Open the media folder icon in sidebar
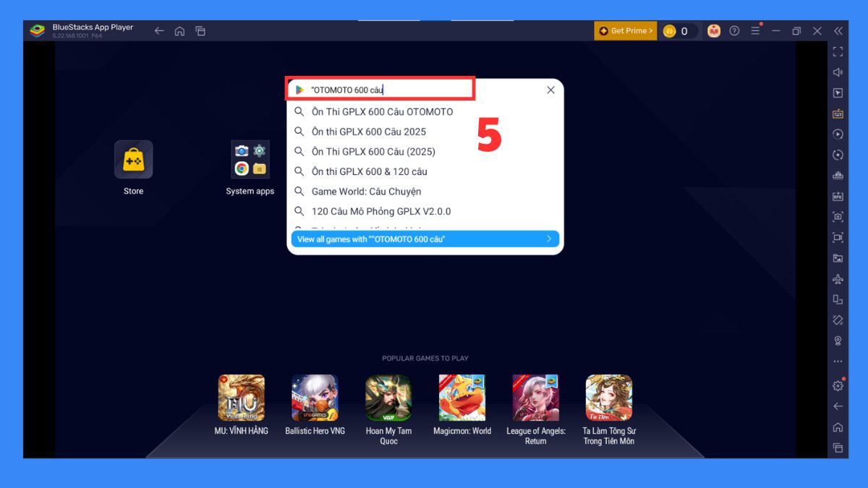 click(x=838, y=258)
